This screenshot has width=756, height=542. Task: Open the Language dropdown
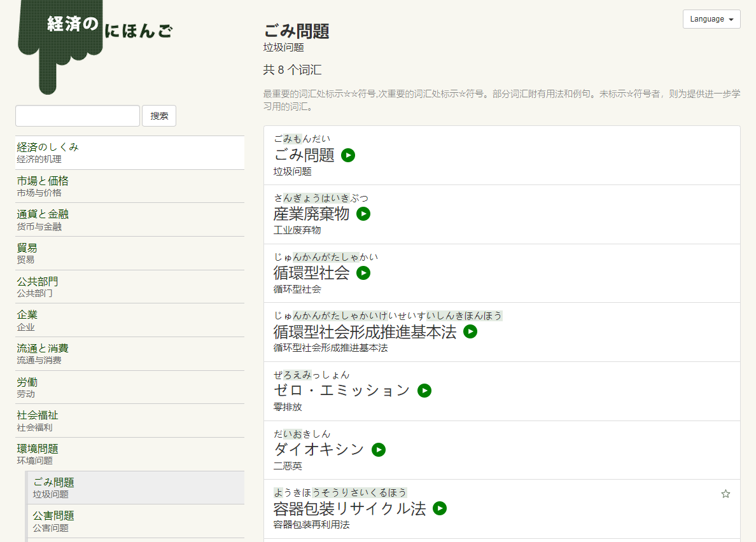point(711,19)
